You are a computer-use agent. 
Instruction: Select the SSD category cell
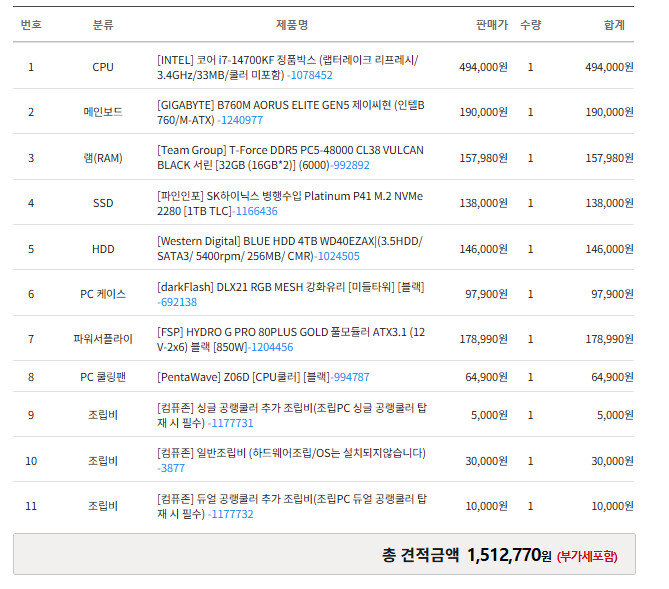103,203
